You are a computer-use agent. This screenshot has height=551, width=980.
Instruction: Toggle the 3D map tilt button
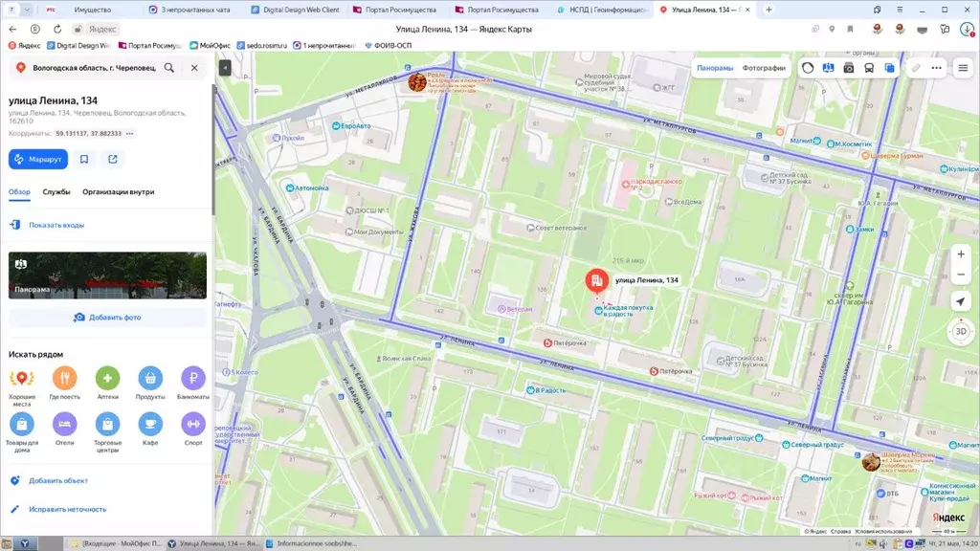coord(961,332)
